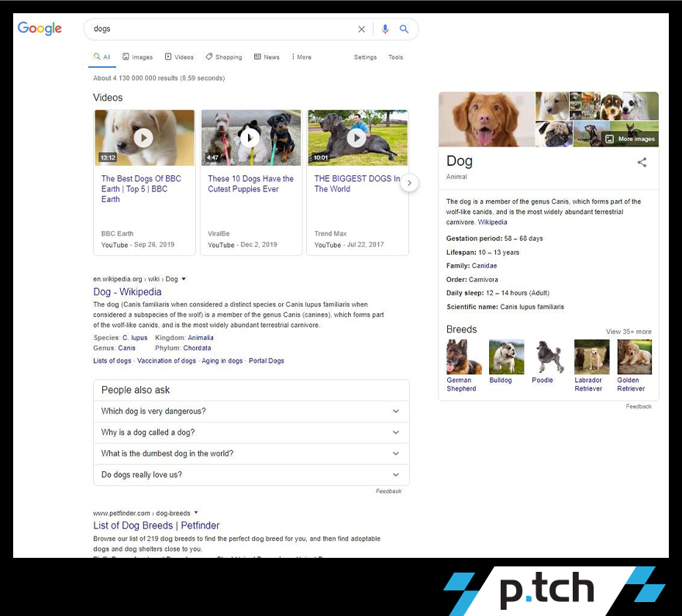
Task: Expand 'What is the dumbest dog in the world?'
Action: [x=251, y=454]
